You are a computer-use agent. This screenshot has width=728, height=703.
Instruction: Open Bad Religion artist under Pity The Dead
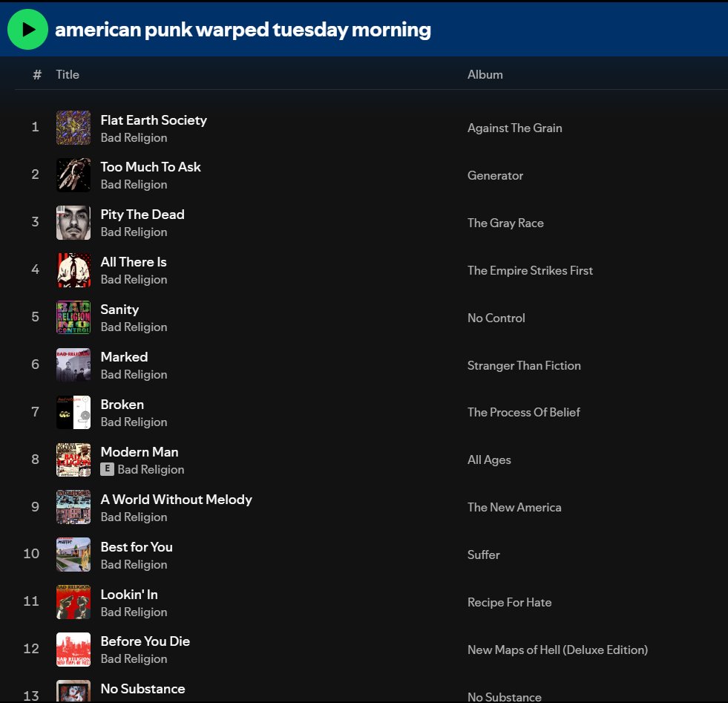coord(134,232)
